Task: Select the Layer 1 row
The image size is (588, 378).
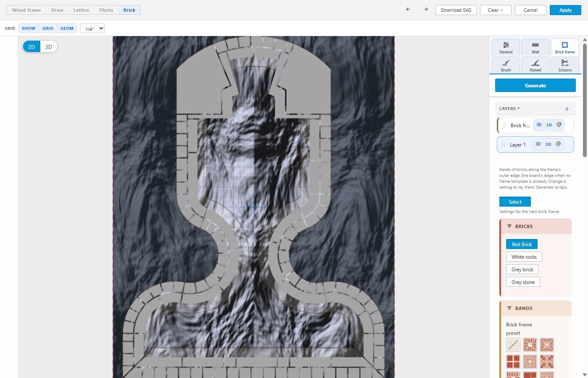Action: pyautogui.click(x=535, y=144)
